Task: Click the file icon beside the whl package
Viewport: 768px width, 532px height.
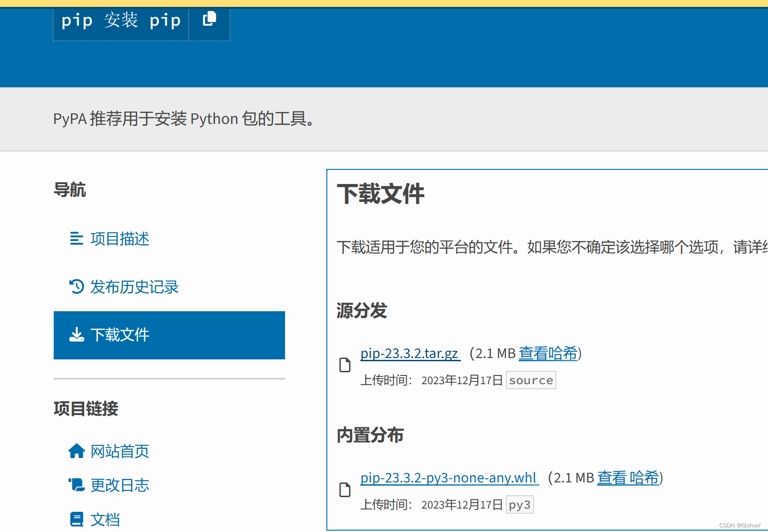Action: tap(345, 490)
